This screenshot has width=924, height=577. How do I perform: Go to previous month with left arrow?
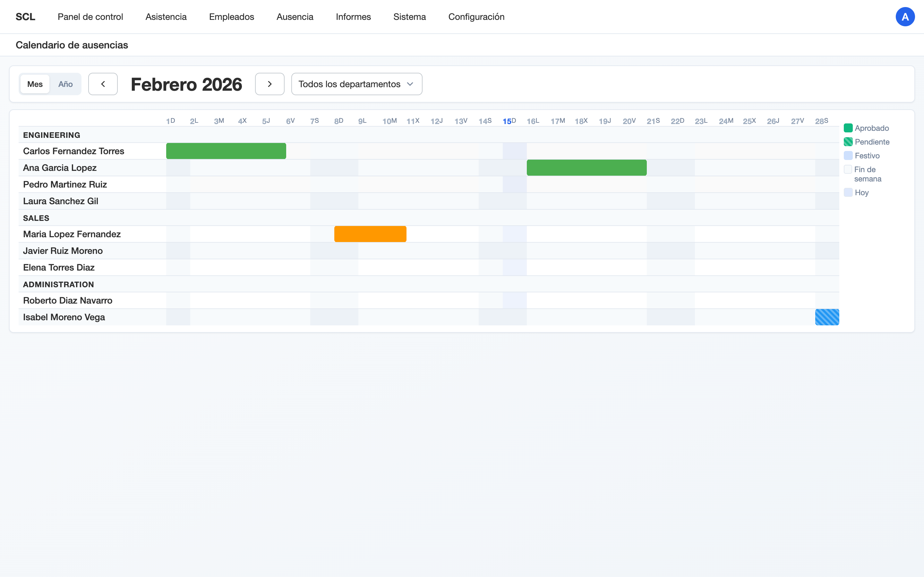(103, 84)
